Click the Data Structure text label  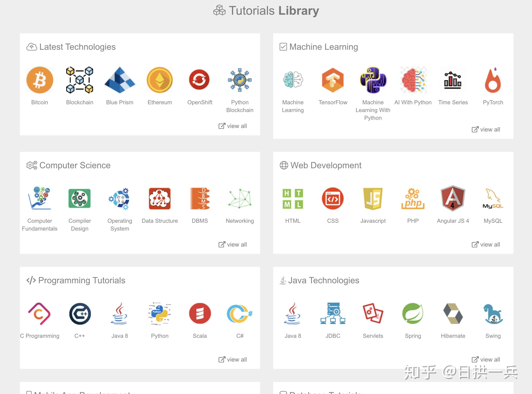coord(160,221)
